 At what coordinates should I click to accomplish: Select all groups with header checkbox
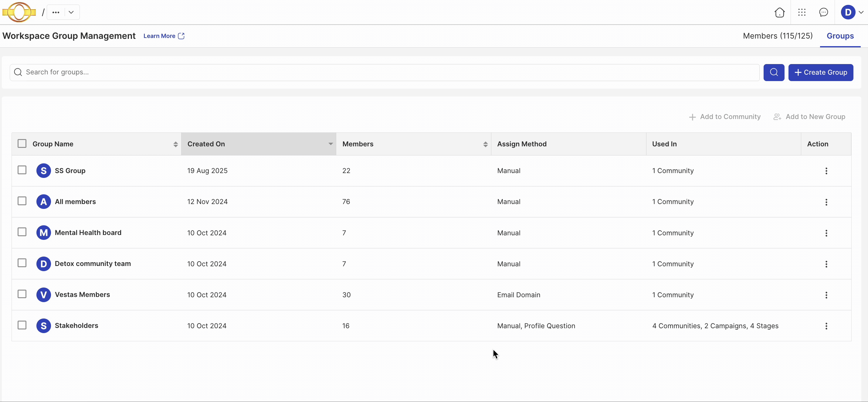(x=22, y=144)
